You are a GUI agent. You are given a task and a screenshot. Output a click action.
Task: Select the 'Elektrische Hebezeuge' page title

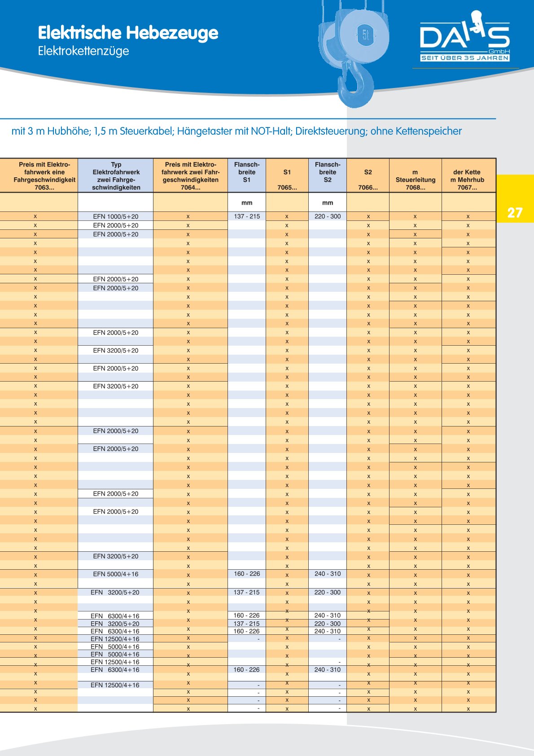click(128, 33)
